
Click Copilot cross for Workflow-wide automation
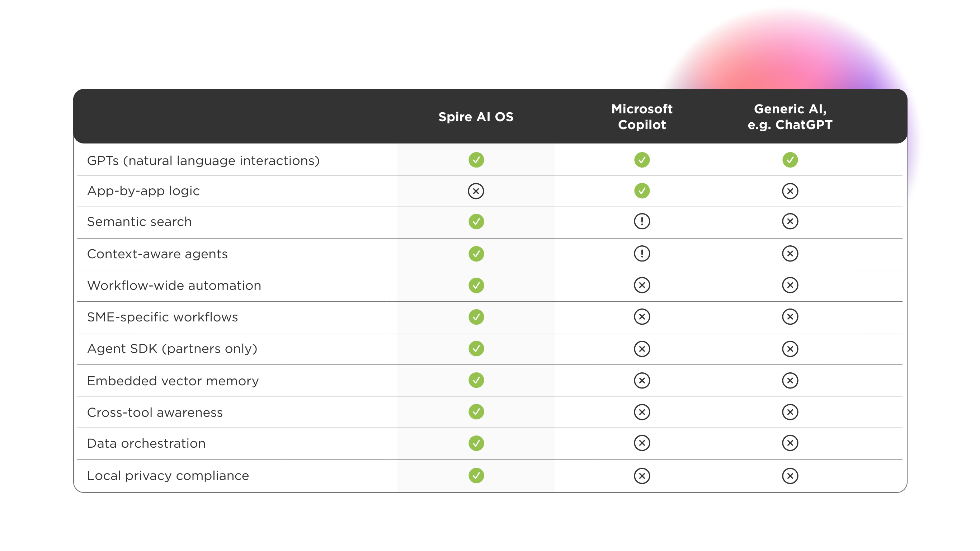tap(642, 285)
